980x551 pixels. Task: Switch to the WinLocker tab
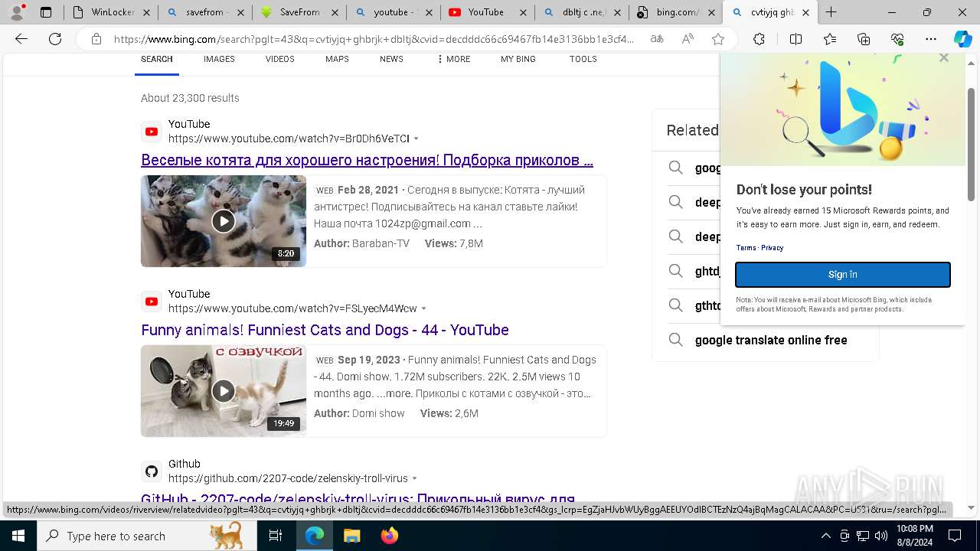(x=111, y=12)
